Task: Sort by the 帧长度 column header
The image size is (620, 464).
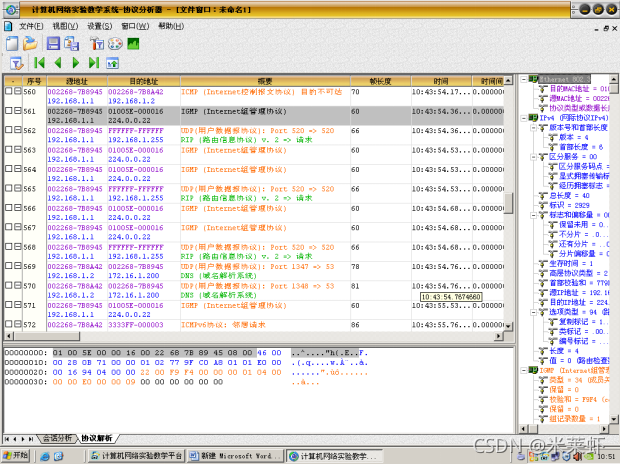Action: [x=380, y=81]
